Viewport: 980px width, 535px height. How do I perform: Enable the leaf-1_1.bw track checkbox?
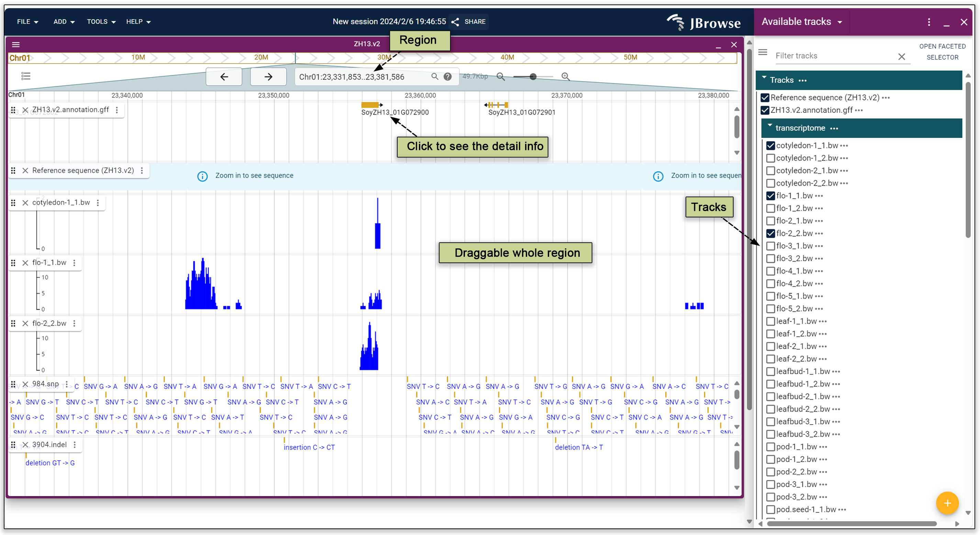coord(770,321)
